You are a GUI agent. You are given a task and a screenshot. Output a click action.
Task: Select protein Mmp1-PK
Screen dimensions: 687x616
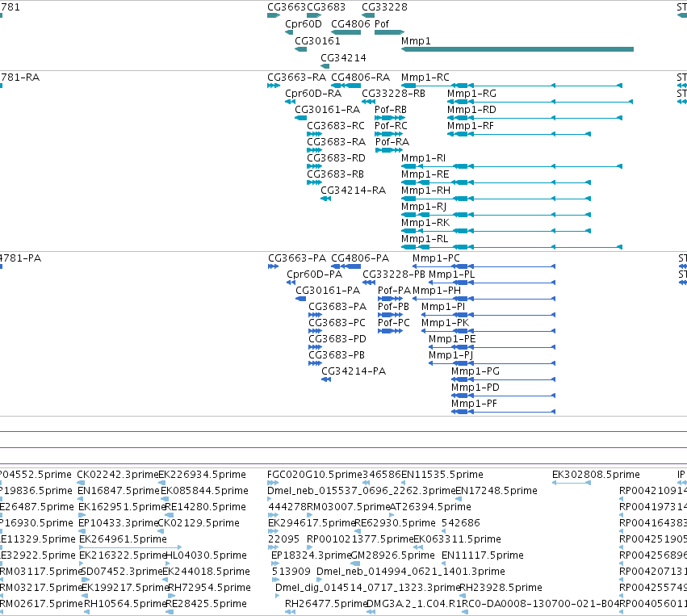(445, 323)
